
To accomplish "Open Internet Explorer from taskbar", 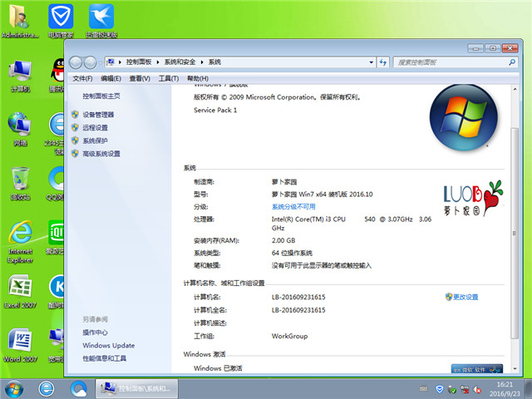I will coord(47,389).
